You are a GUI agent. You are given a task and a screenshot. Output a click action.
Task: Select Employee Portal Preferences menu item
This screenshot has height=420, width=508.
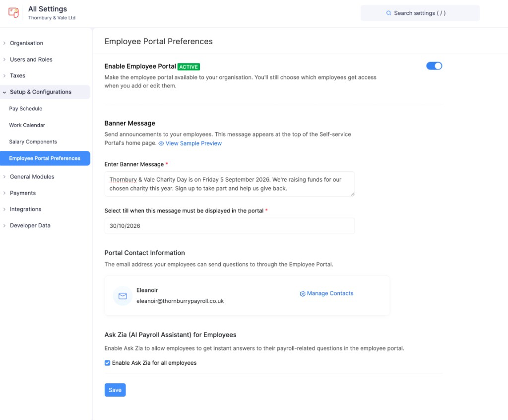point(45,158)
